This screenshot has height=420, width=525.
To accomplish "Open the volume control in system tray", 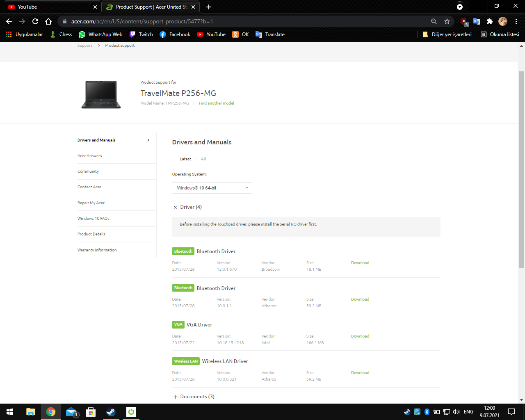I will click(456, 412).
